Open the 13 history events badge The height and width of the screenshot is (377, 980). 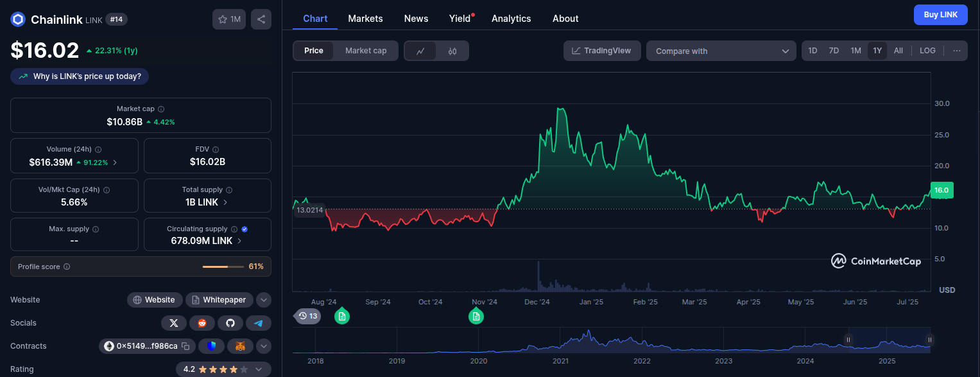click(307, 316)
